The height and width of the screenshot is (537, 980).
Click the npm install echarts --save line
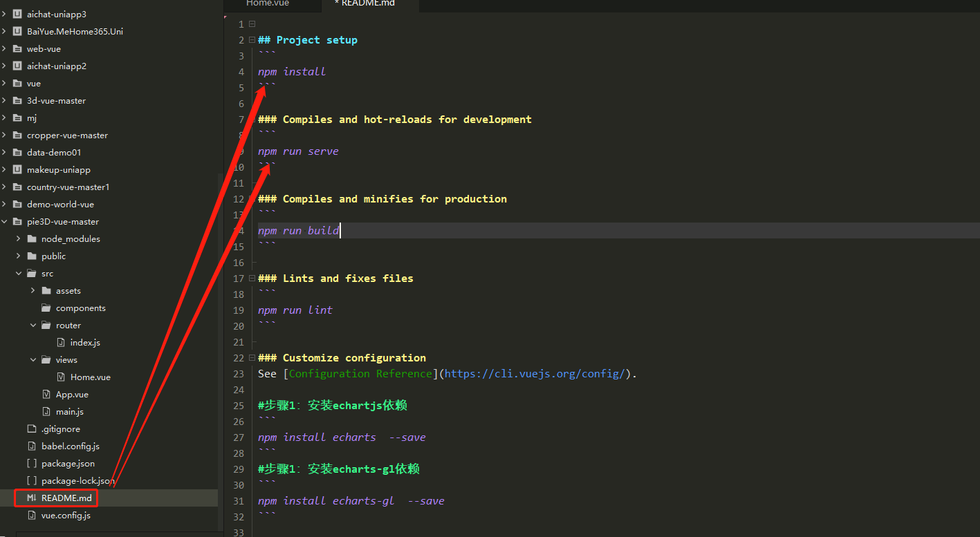point(342,437)
